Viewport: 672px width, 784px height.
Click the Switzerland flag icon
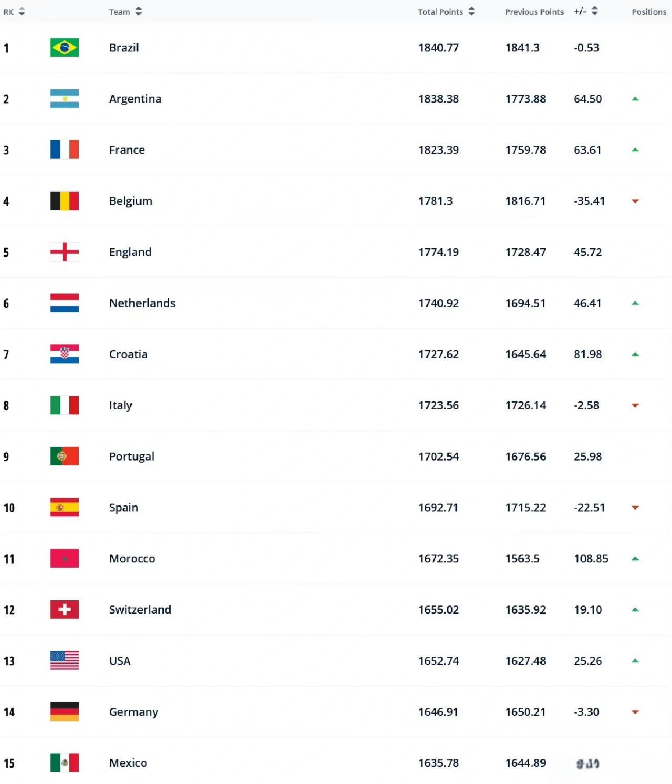tap(64, 610)
